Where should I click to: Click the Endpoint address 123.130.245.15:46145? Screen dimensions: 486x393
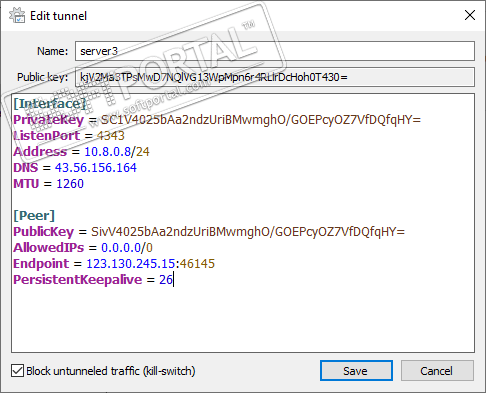point(151,264)
